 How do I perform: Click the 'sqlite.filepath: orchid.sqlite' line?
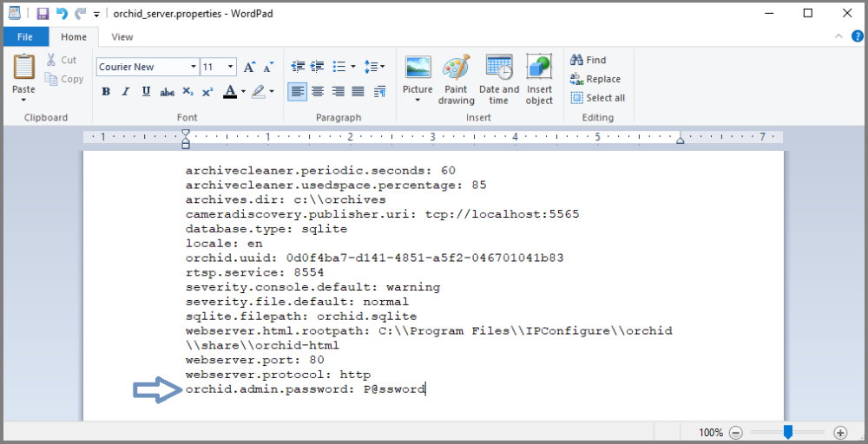pyautogui.click(x=301, y=317)
